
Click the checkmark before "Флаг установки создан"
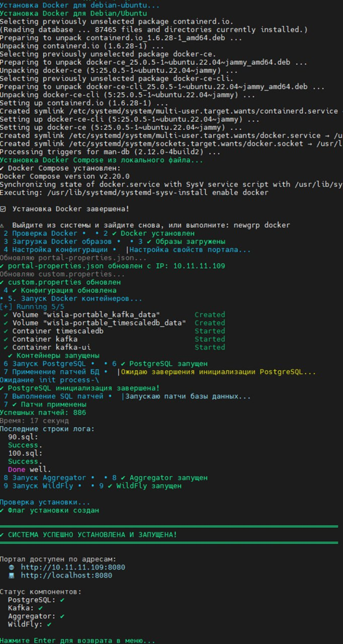click(3, 510)
